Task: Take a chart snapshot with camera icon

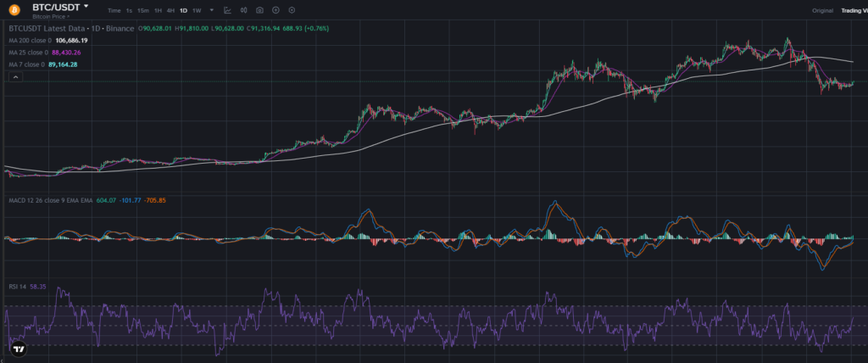Action: (259, 10)
